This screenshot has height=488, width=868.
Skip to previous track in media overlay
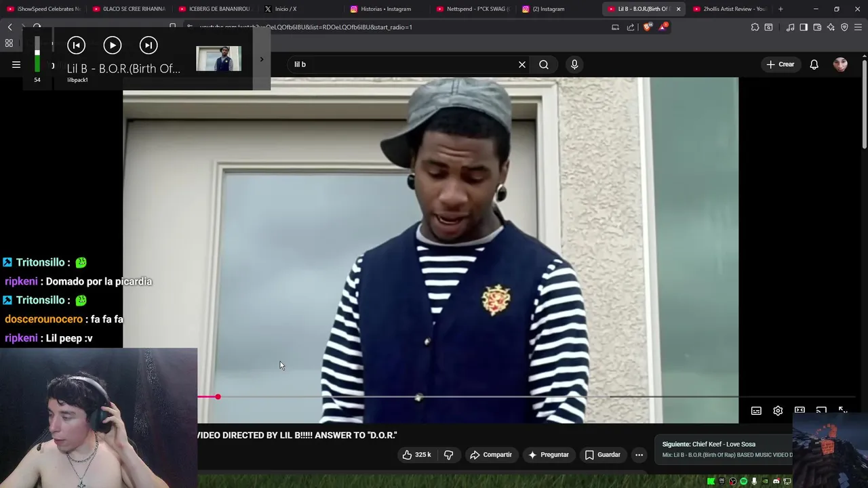77,45
